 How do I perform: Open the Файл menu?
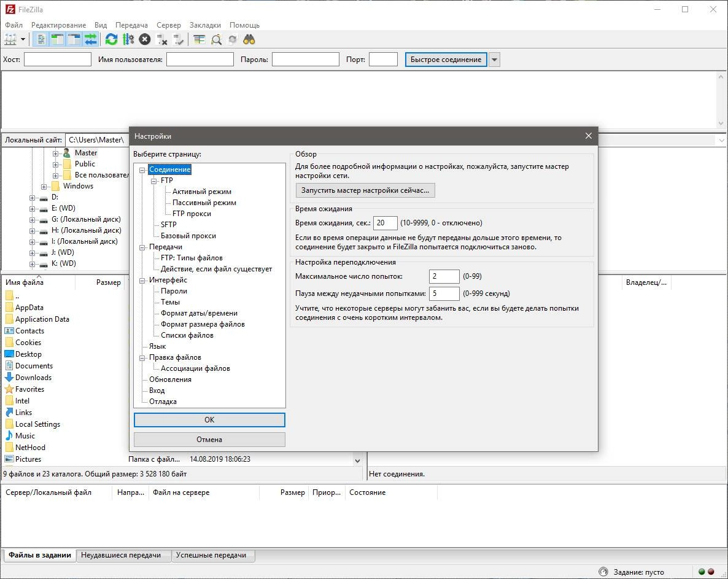tap(14, 25)
